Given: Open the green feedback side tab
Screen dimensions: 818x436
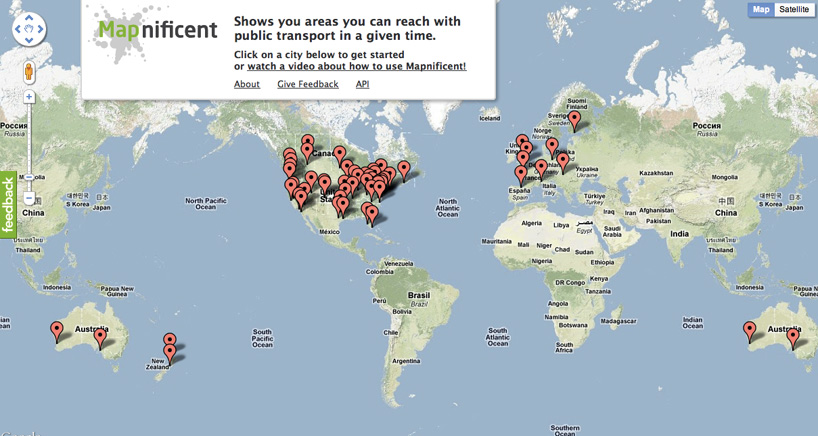Looking at the screenshot, I should [x=8, y=204].
